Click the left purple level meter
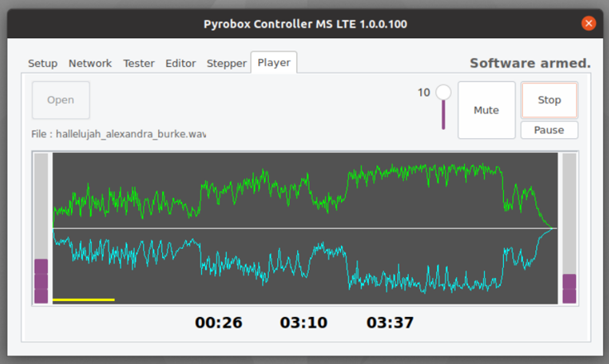Image resolution: width=609 pixels, height=364 pixels. click(x=41, y=281)
